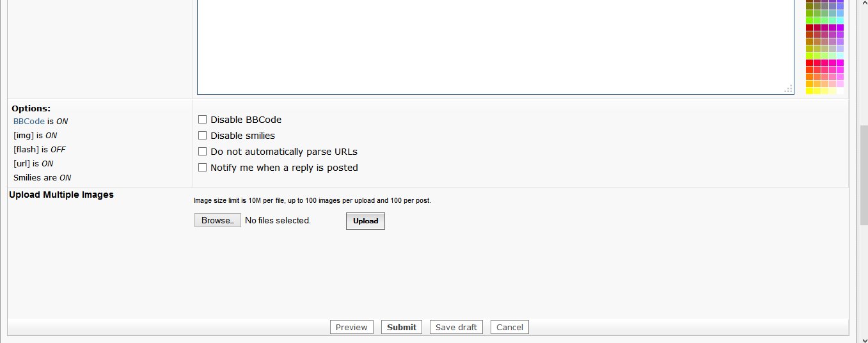The height and width of the screenshot is (343, 868).
Task: Submit the post
Action: tap(402, 327)
